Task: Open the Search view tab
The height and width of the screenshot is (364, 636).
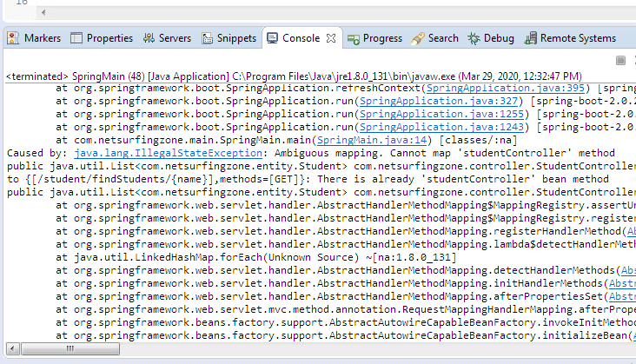Action: [434, 38]
